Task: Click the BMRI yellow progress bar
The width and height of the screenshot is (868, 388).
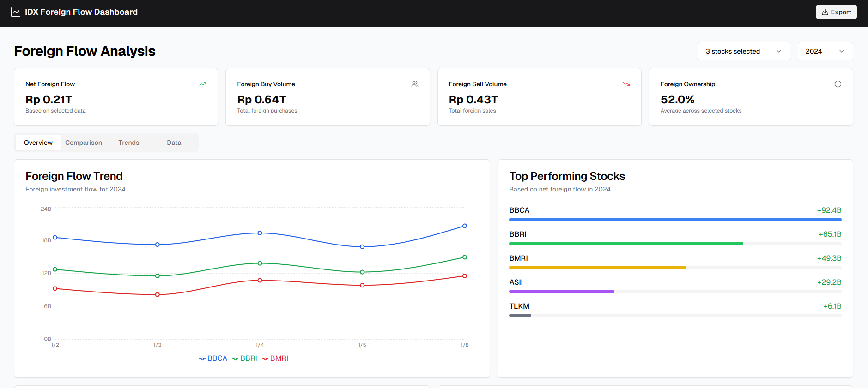Action: click(x=598, y=268)
